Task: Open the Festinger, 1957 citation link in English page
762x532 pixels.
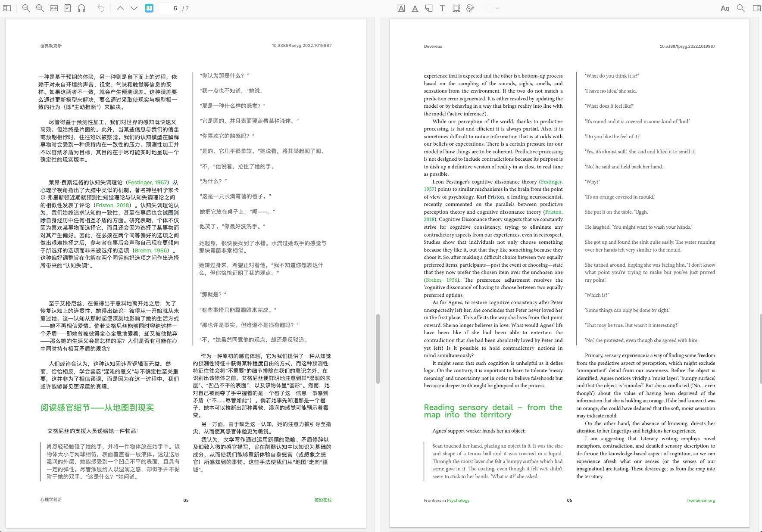Action: pos(551,182)
